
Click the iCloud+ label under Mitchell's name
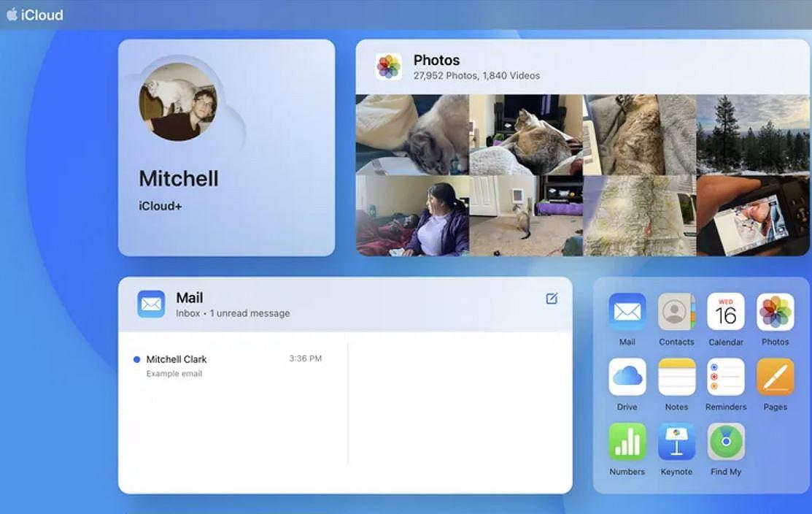tap(159, 206)
